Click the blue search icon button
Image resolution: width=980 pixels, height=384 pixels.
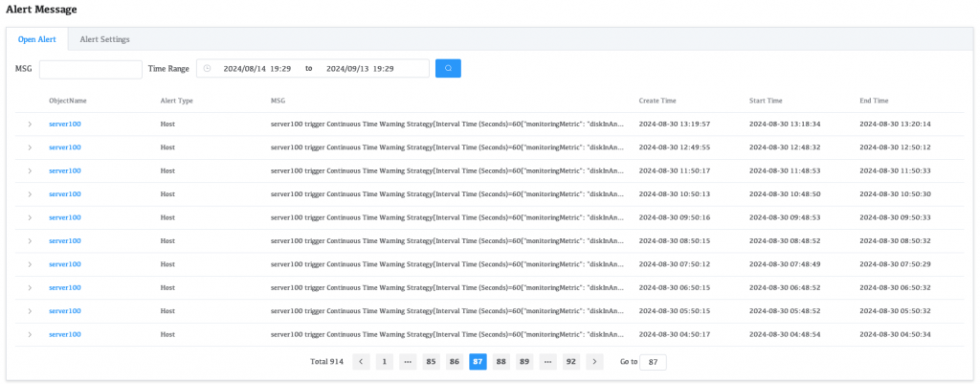[448, 69]
